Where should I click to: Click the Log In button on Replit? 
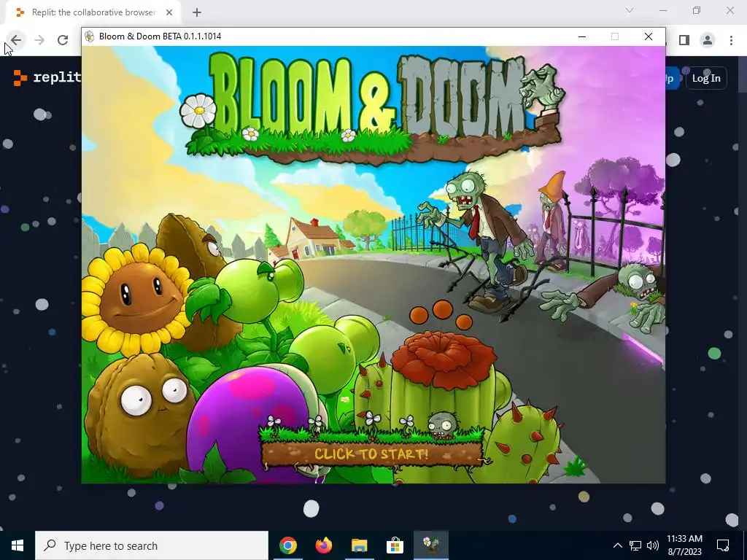pyautogui.click(x=706, y=78)
